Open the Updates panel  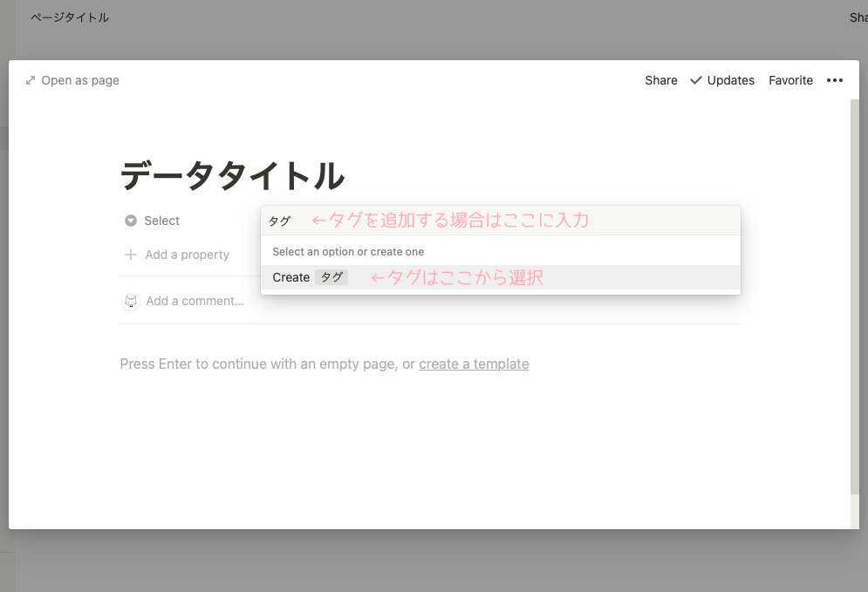(x=730, y=80)
